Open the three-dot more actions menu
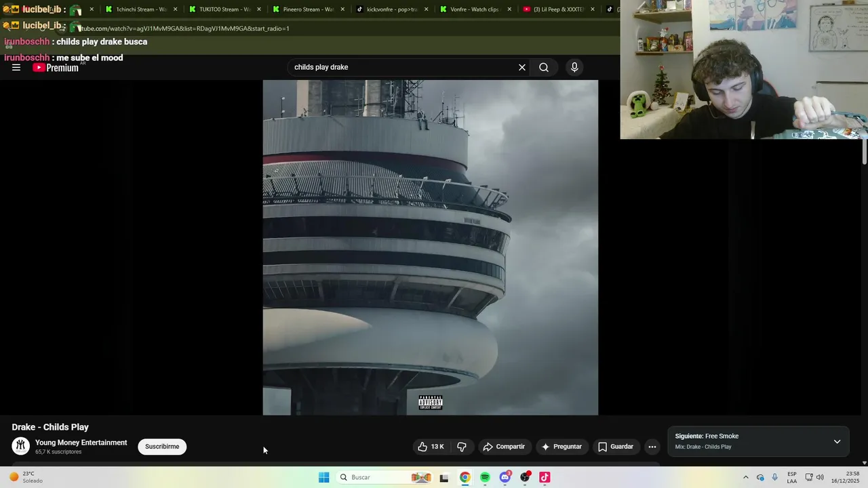 click(x=652, y=447)
